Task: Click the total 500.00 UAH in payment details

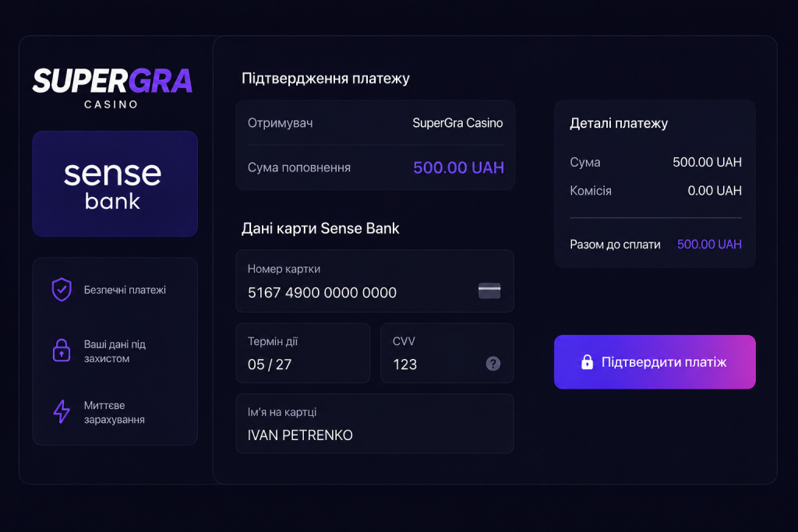Action: [x=709, y=244]
